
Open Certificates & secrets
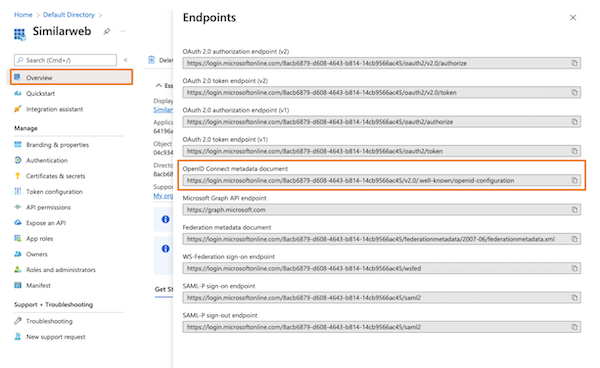tap(55, 176)
